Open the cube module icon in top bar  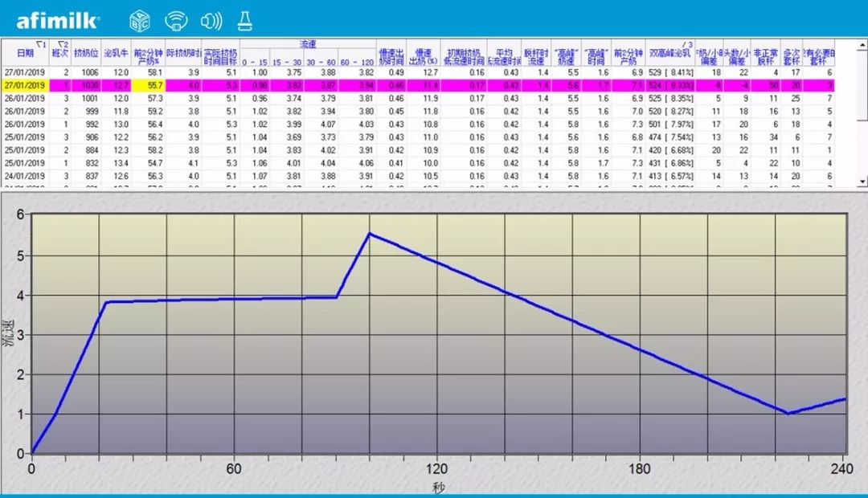(139, 21)
